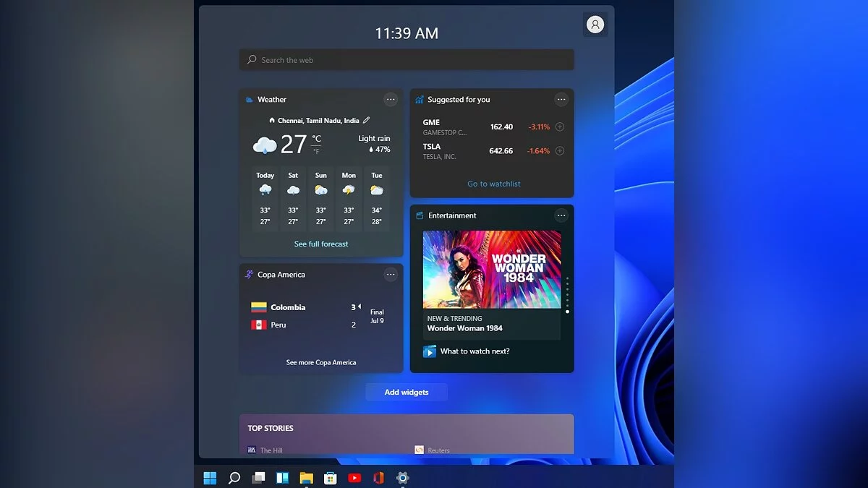868x488 pixels.
Task: Click the Search the web field
Action: point(407,60)
